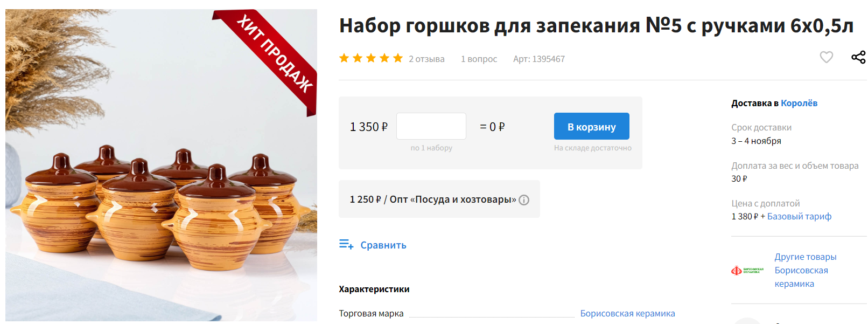Add product to favorites with heart icon
Viewport: 868px width, 324px height.
[826, 57]
